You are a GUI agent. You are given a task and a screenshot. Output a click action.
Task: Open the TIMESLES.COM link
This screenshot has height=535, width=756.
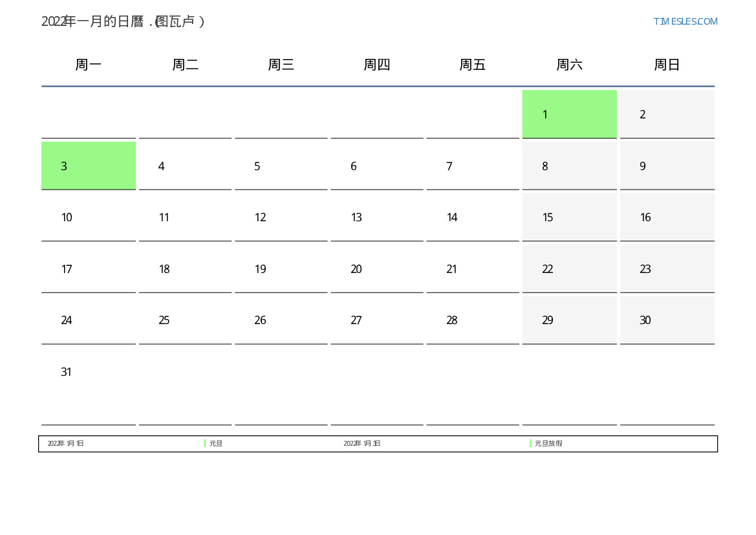[x=686, y=21]
